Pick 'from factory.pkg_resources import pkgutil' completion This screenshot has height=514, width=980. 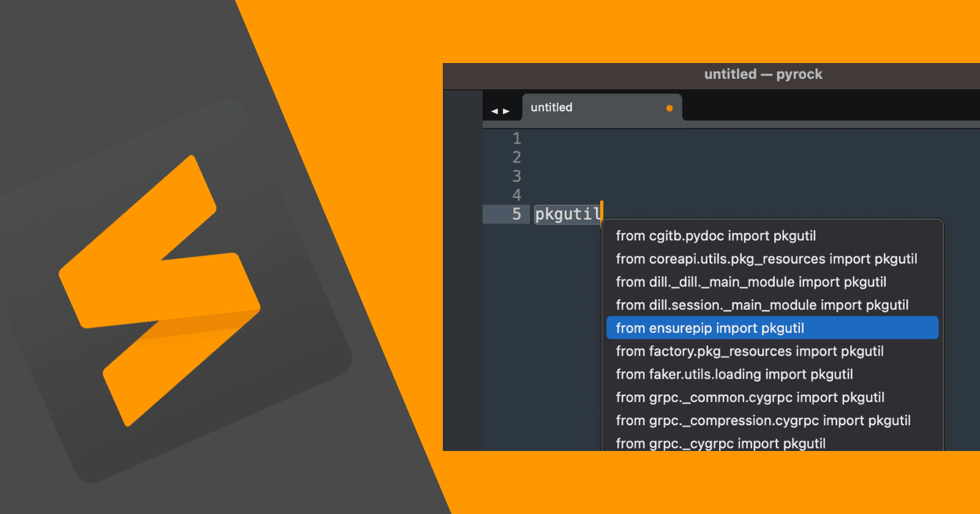pyautogui.click(x=750, y=351)
